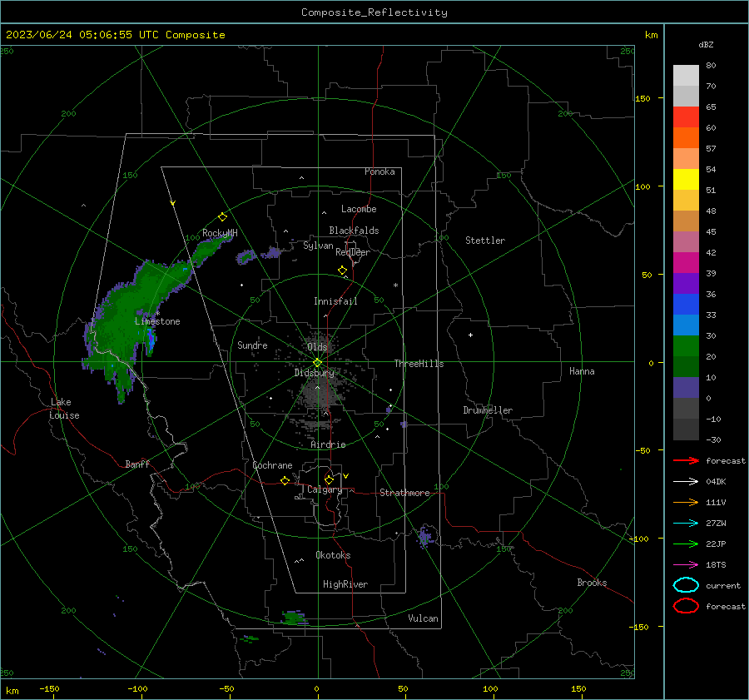Viewport: 749px width, 700px height.
Task: Click the red forecast arrow in legend
Action: click(686, 460)
